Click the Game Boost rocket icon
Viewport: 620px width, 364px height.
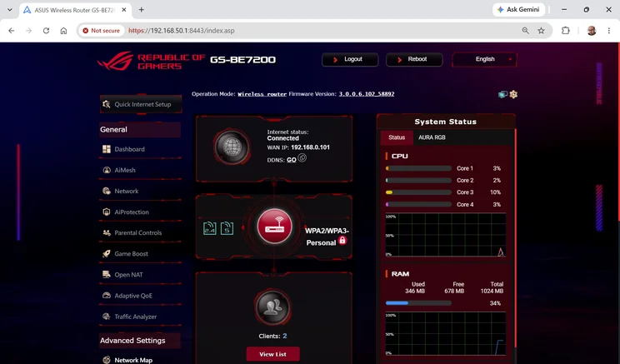[x=107, y=254]
